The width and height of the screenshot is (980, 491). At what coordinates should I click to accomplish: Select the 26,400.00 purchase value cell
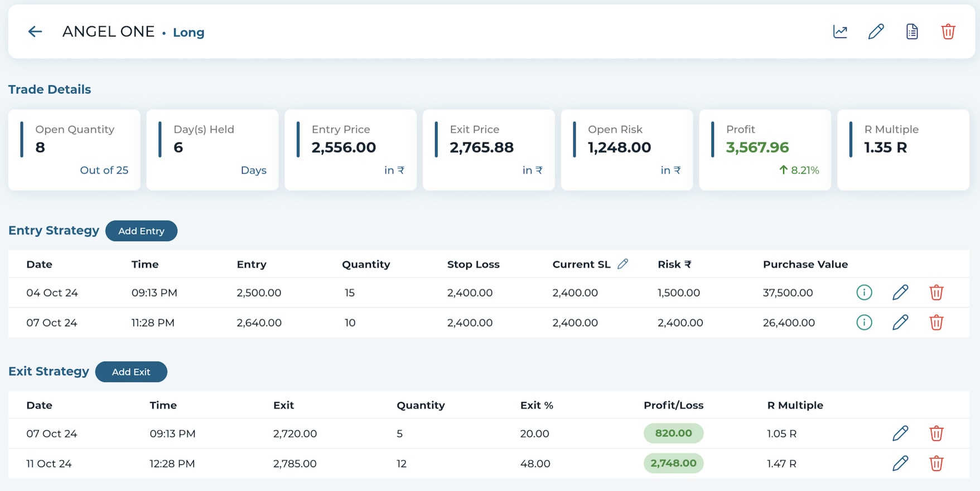click(x=789, y=323)
